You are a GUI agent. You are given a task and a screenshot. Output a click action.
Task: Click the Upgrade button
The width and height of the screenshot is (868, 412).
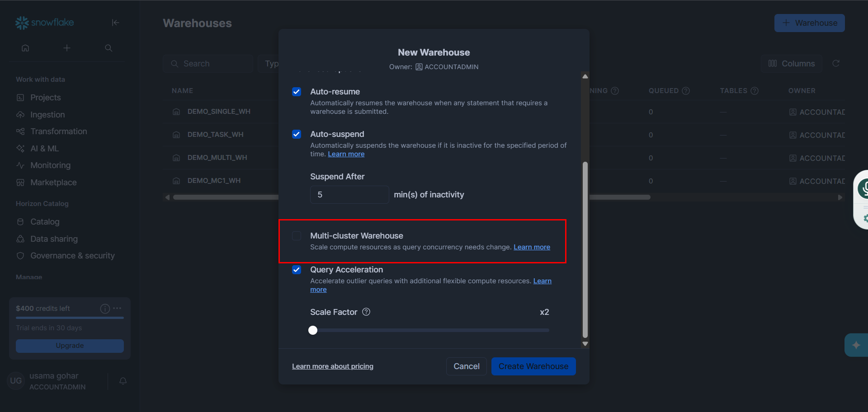tap(70, 346)
